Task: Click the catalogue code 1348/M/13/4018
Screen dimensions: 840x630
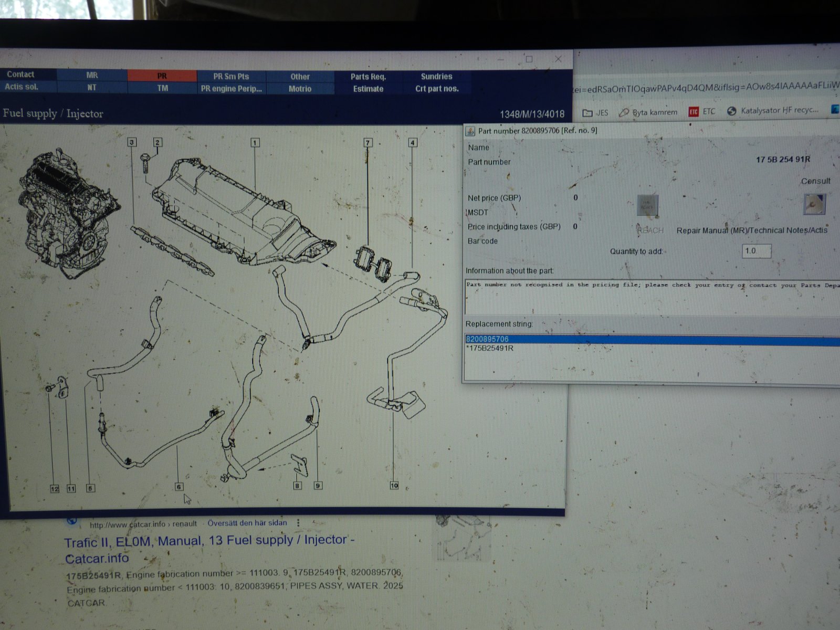Action: [532, 114]
